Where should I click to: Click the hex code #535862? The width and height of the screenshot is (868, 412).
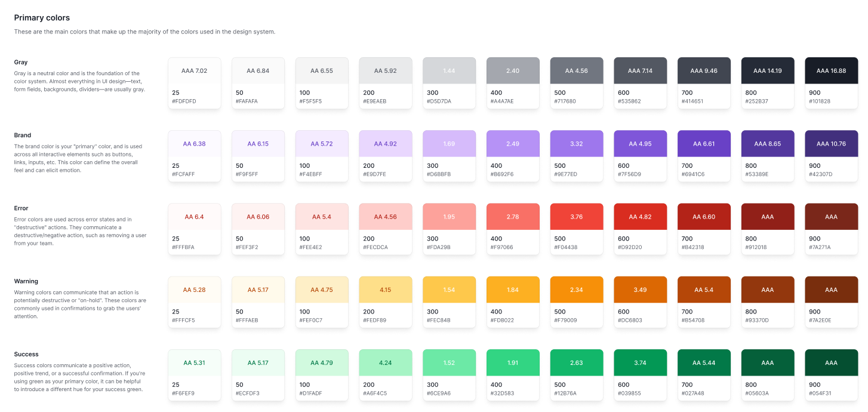point(629,102)
